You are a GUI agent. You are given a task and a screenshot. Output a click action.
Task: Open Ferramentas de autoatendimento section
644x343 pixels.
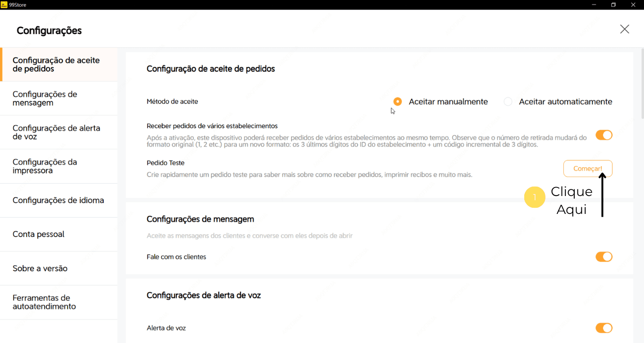point(58,302)
